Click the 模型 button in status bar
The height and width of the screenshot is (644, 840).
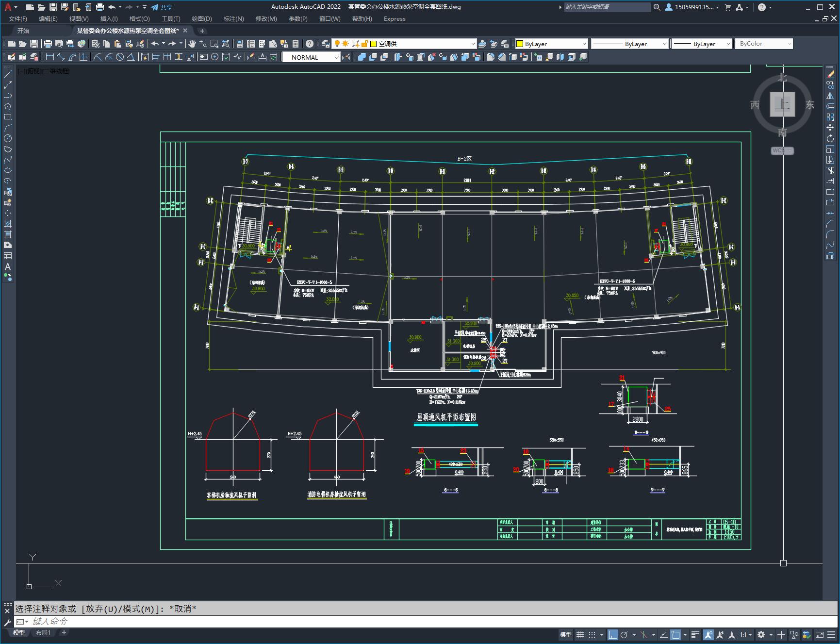566,634
